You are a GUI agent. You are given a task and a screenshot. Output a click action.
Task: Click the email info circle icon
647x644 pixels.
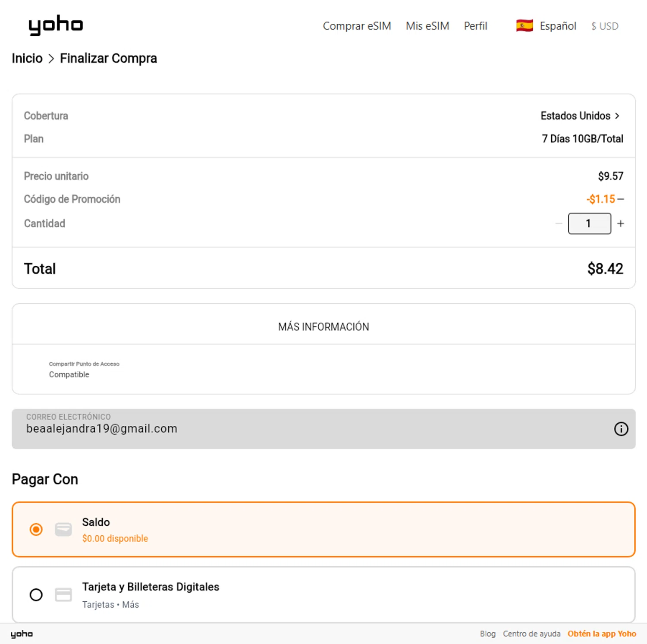click(x=621, y=429)
